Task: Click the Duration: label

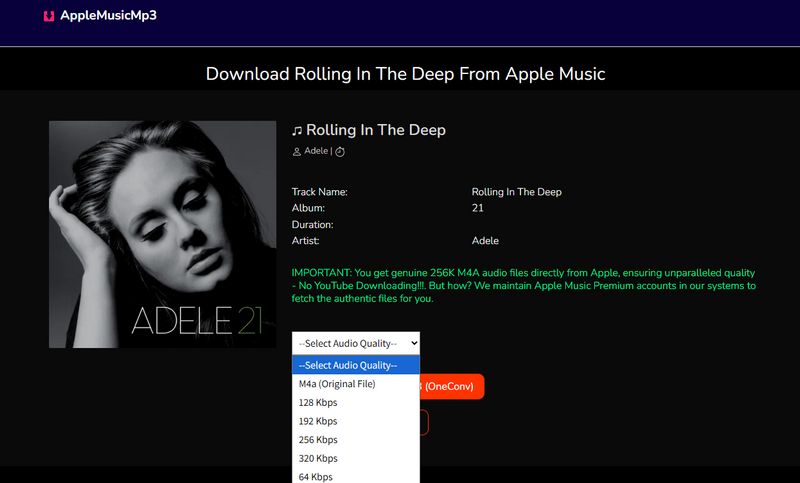Action: pyautogui.click(x=312, y=224)
